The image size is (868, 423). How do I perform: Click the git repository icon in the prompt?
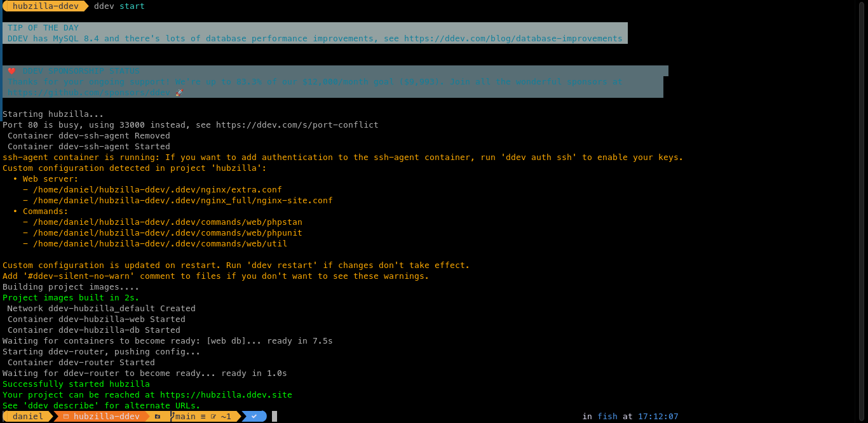(x=157, y=417)
